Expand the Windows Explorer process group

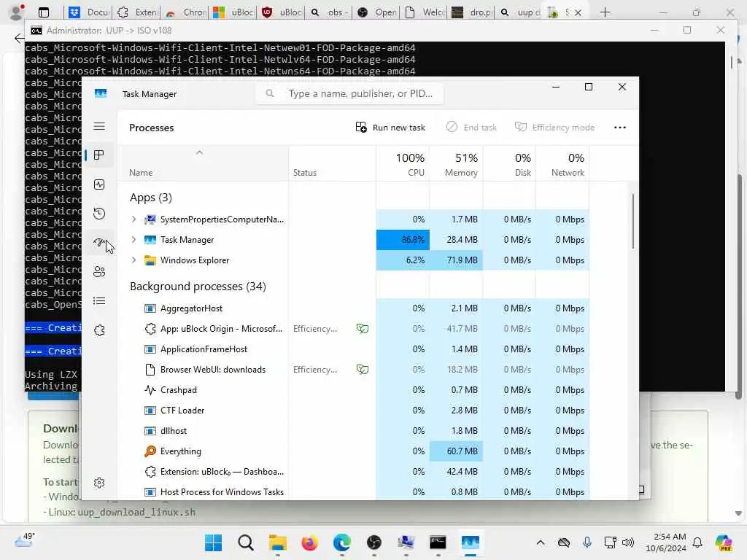(134, 260)
